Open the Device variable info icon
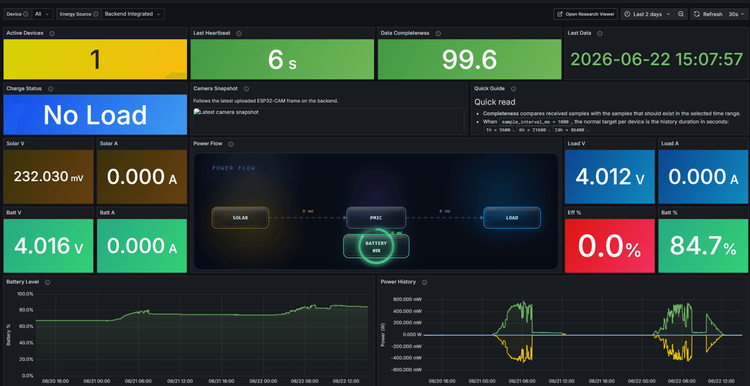The width and height of the screenshot is (750, 386). (x=25, y=14)
